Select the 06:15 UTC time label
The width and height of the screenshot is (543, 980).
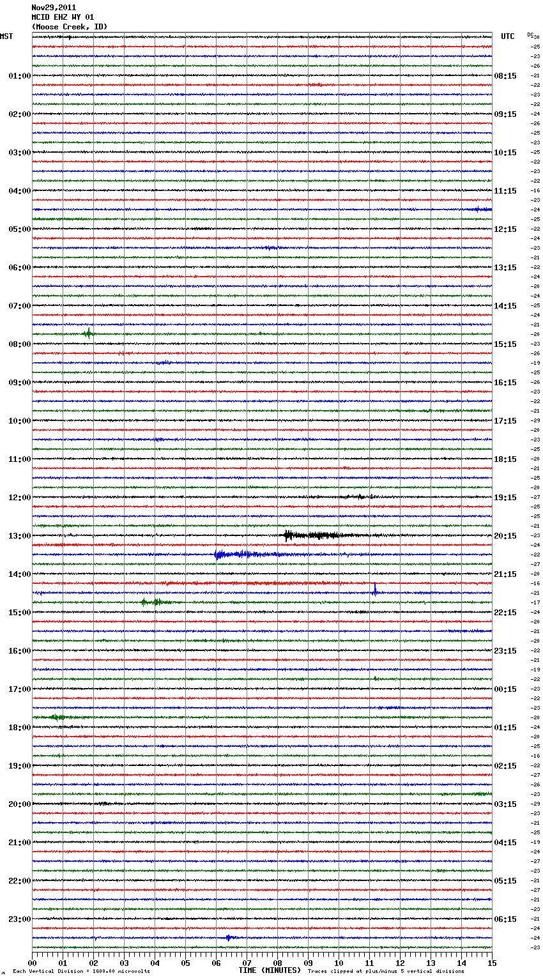point(505,919)
